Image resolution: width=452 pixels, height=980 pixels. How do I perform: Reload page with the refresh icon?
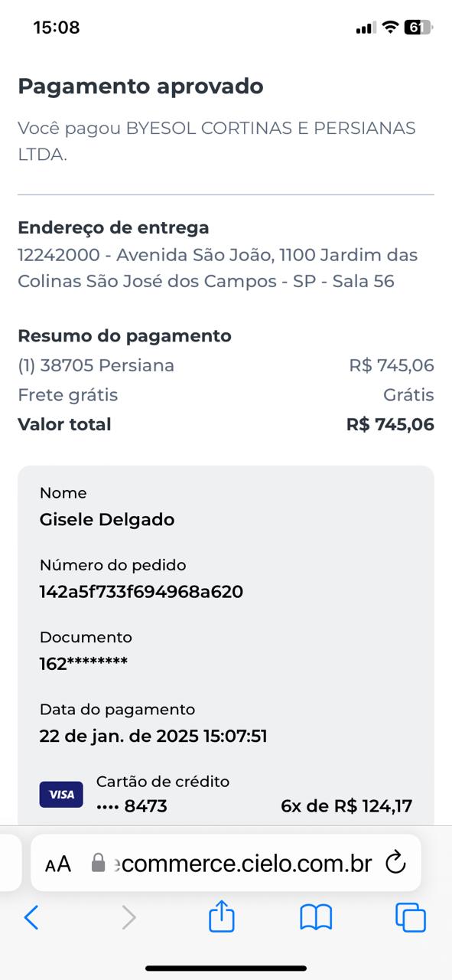point(395,864)
